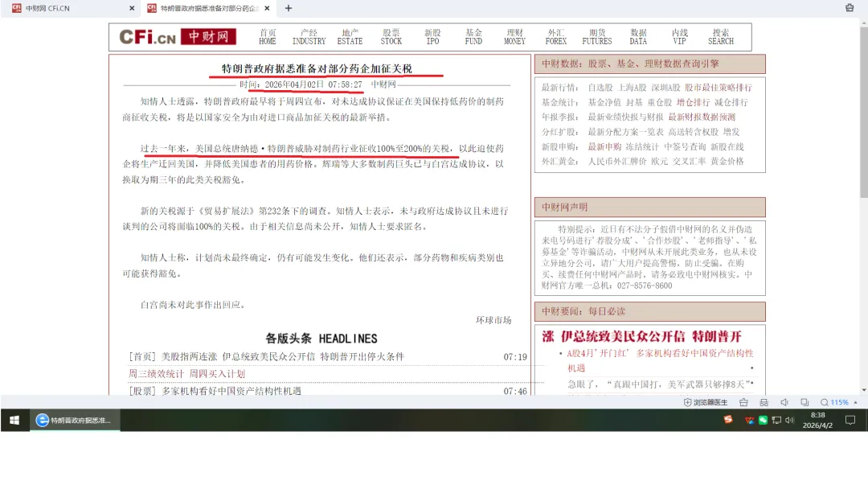The image size is (868, 489).
Task: Close the 特朗普政府 article tab
Action: tap(267, 8)
